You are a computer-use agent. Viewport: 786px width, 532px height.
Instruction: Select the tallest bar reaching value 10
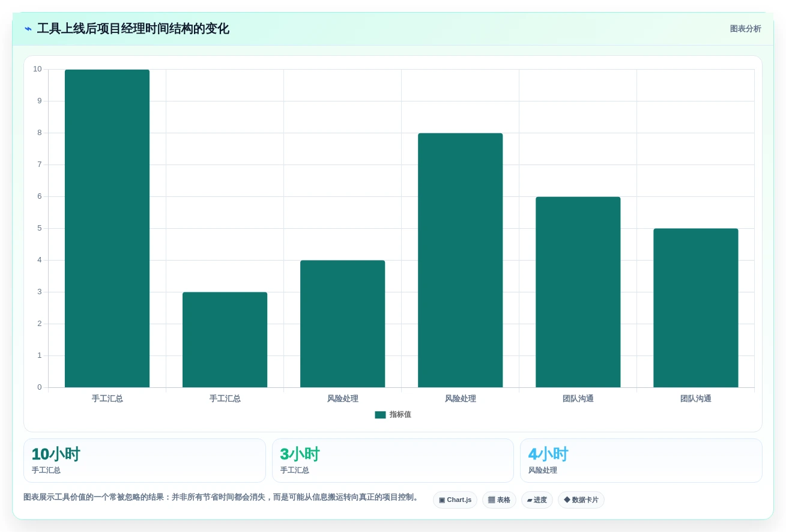tap(107, 228)
